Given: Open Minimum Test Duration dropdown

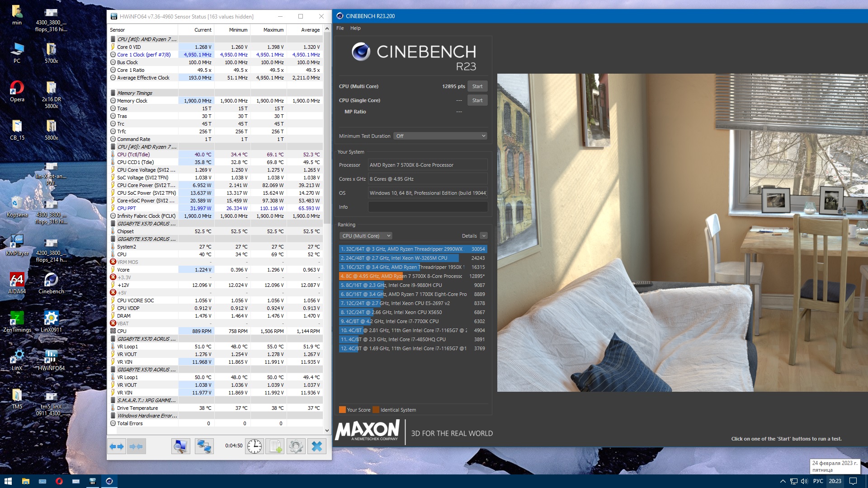Looking at the screenshot, I should click(x=440, y=136).
